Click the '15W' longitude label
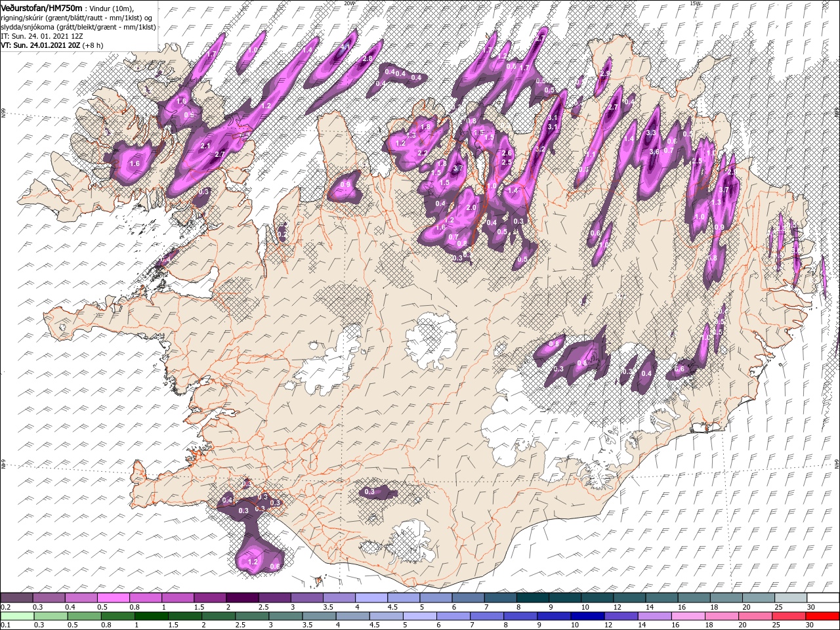The width and height of the screenshot is (840, 630). [x=695, y=3]
